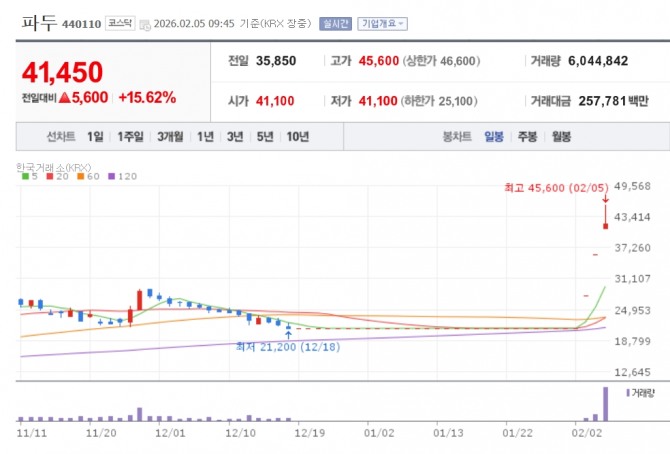The height and width of the screenshot is (454, 670).
Task: Switch to 일봉 daily candle chart
Action: pos(494,137)
